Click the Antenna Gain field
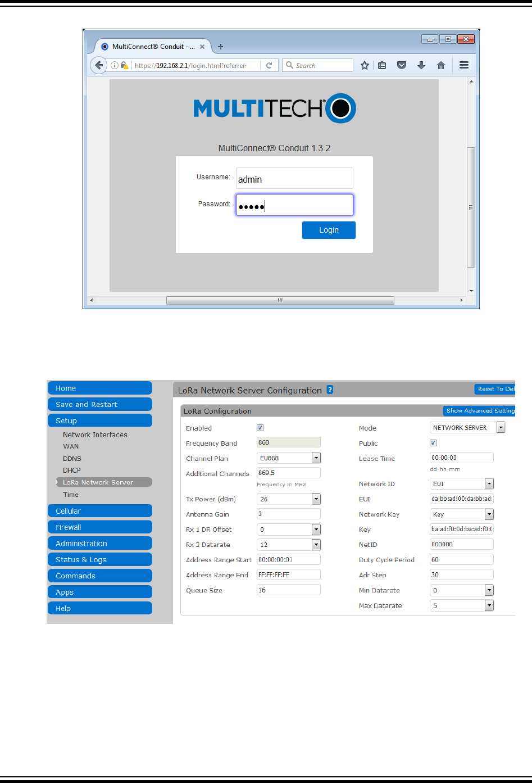 click(289, 514)
